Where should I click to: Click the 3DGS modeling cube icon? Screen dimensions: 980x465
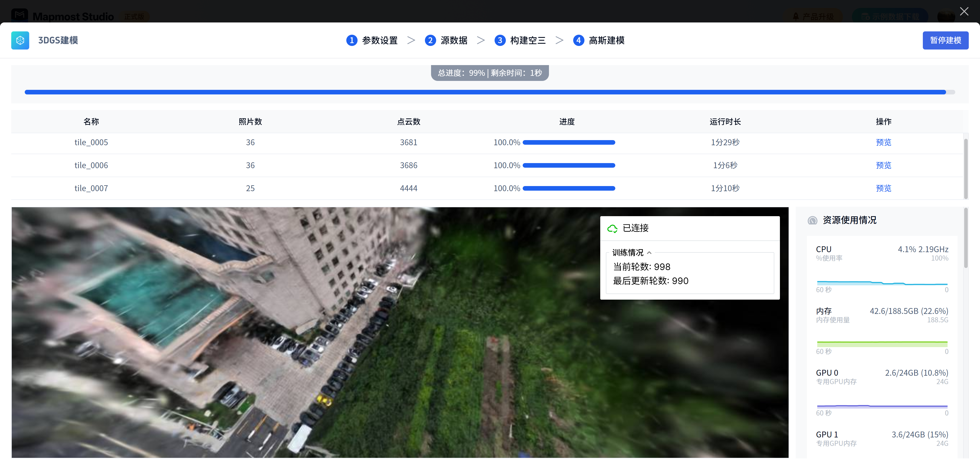[20, 40]
